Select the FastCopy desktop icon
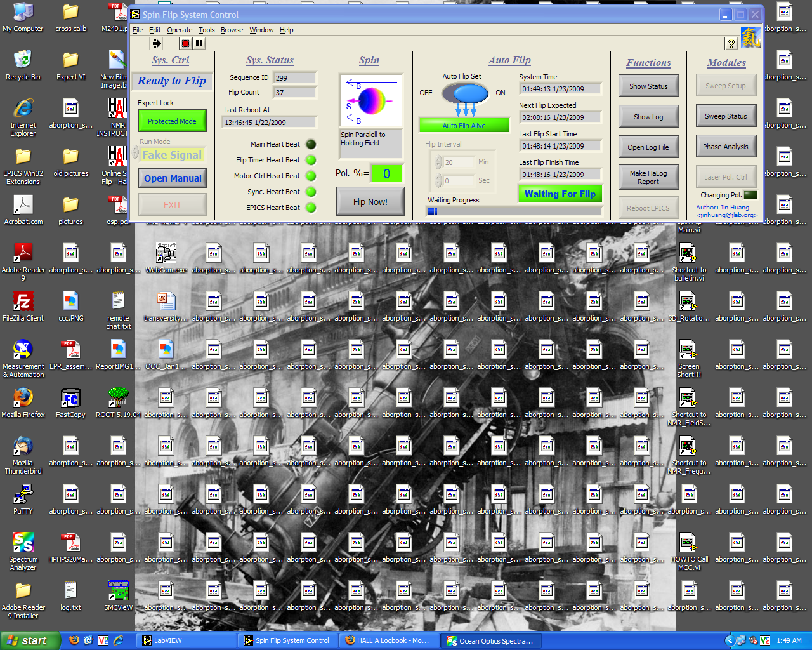Image resolution: width=812 pixels, height=650 pixels. point(70,403)
